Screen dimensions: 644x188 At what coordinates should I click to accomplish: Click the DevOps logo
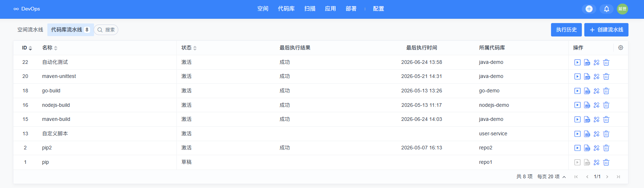[27, 9]
